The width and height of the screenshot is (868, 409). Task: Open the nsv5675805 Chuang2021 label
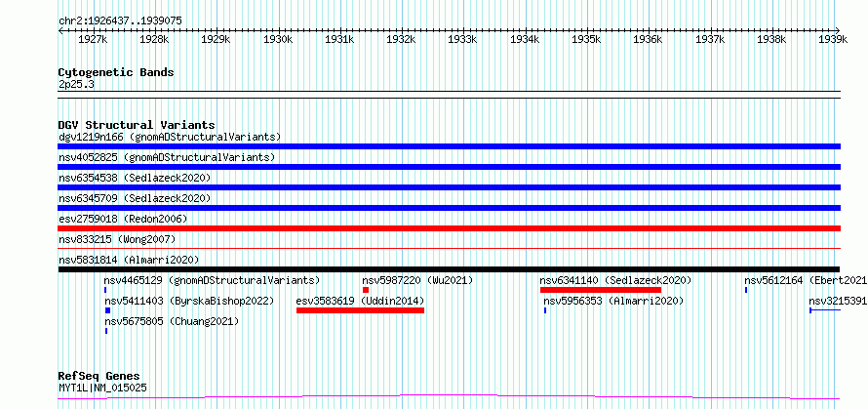tap(172, 321)
